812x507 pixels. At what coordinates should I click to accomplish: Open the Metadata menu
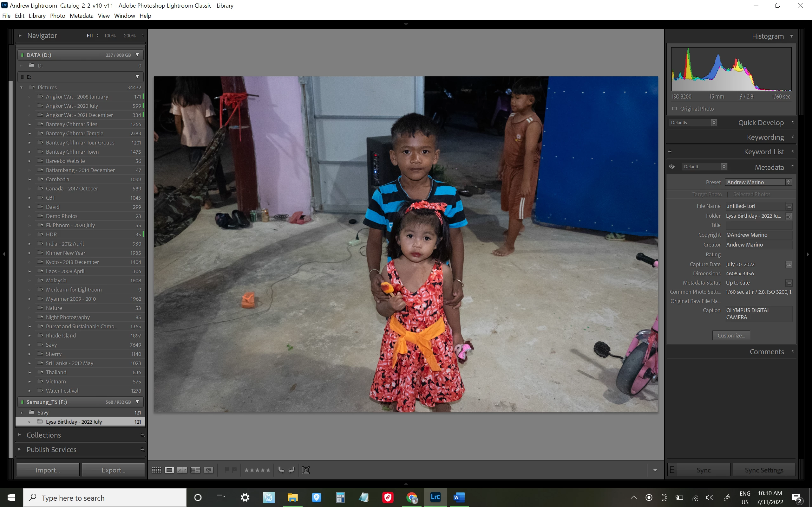[x=82, y=16]
